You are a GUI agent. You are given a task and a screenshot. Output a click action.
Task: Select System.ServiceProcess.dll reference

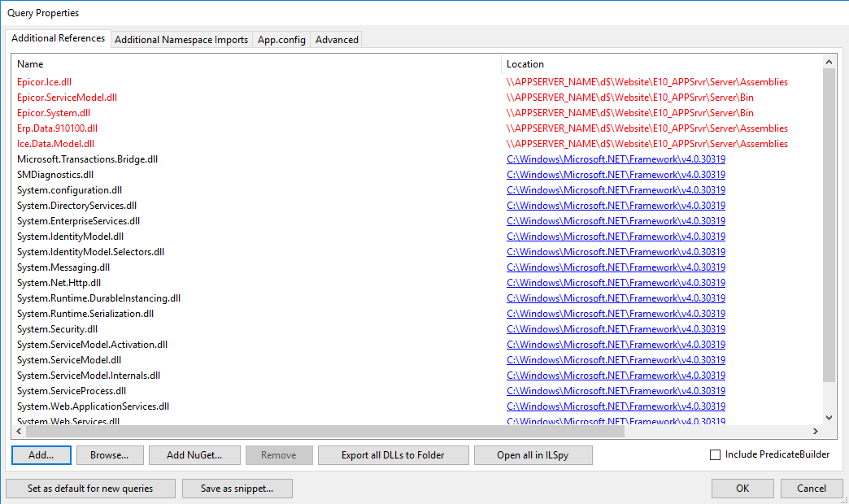(x=71, y=391)
